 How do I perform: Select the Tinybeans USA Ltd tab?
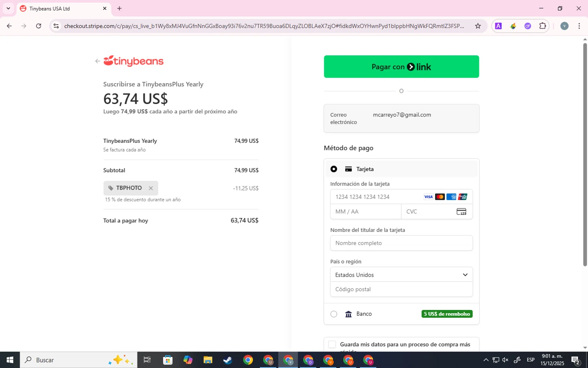click(64, 9)
